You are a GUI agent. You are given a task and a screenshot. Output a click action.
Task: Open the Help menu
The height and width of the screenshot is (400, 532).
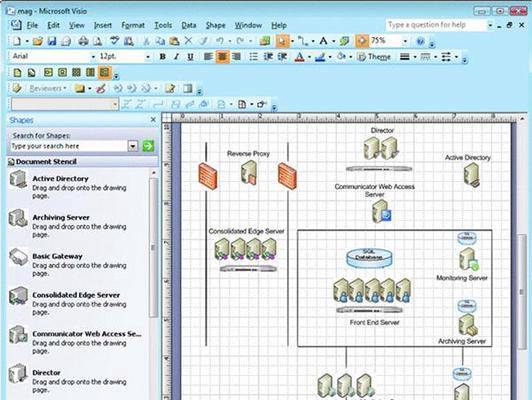tap(279, 25)
